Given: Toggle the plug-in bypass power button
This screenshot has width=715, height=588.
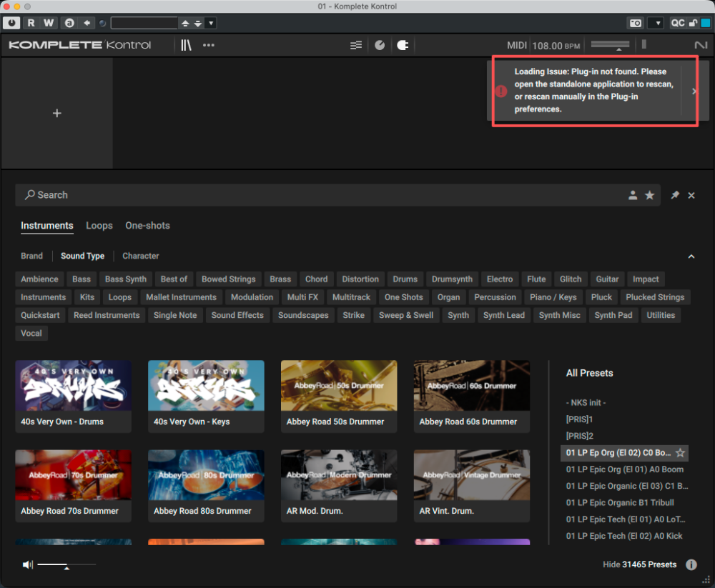Looking at the screenshot, I should 11,23.
